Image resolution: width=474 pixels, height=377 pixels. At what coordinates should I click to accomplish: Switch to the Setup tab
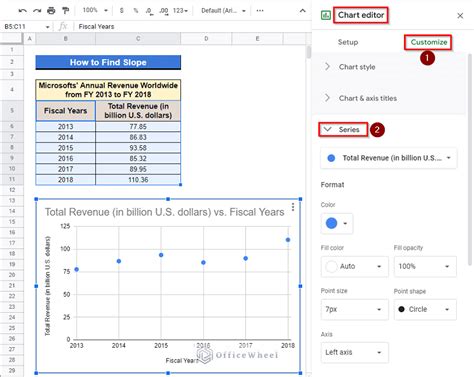point(348,42)
